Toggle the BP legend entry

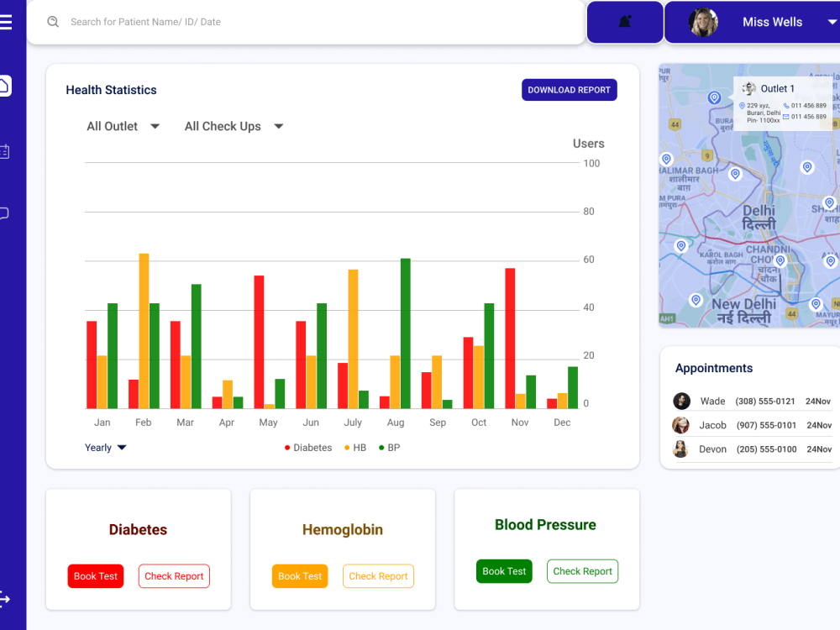click(390, 448)
